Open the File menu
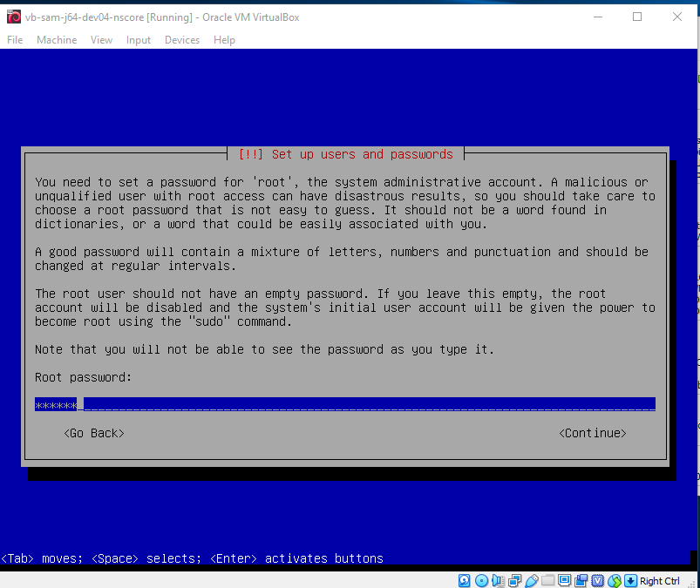The width and height of the screenshot is (700, 588). click(x=15, y=40)
